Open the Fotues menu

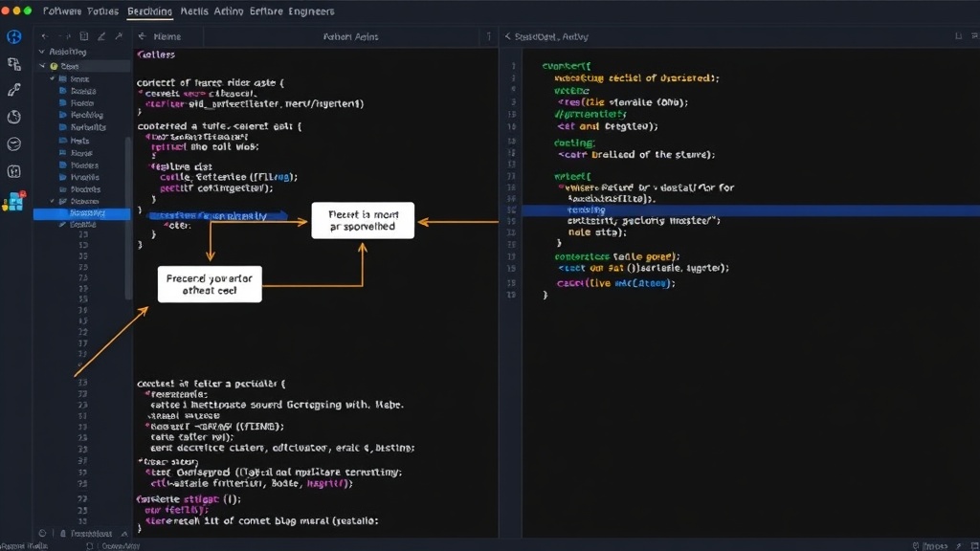103,11
